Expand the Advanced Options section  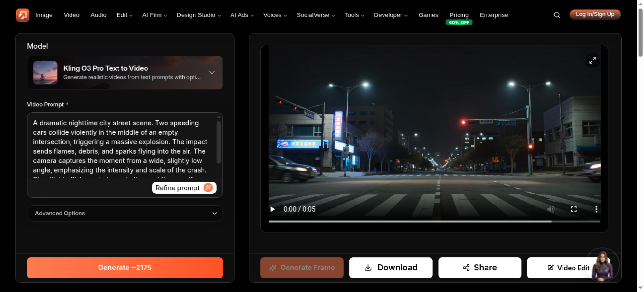(125, 214)
